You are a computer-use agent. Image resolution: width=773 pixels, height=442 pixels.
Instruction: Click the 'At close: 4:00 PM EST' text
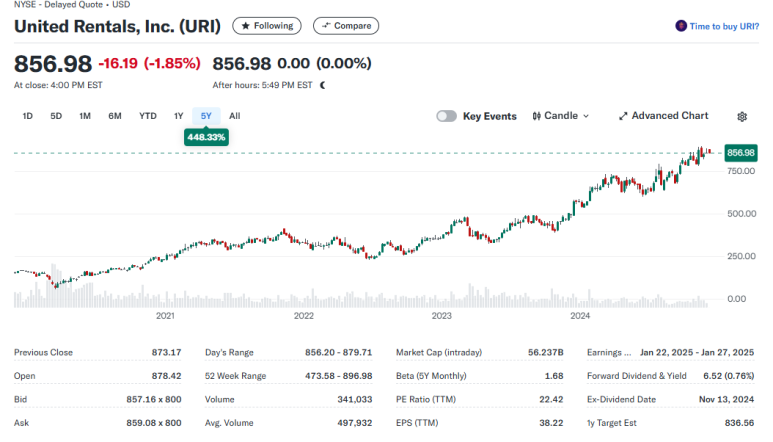(x=58, y=85)
